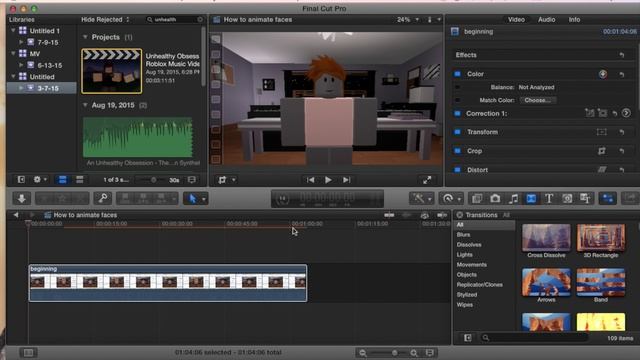Select the arrow Select tool

click(x=192, y=199)
